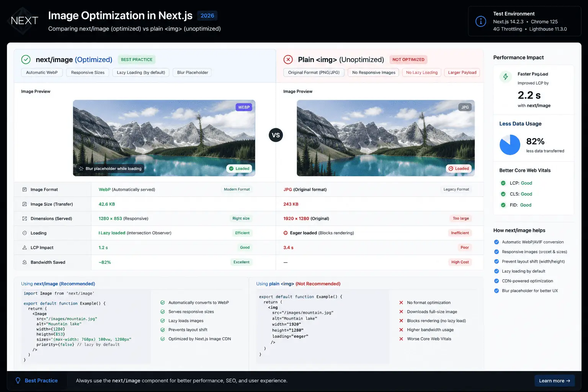This screenshot has width=588, height=392.
Task: Click the Loading row clock icon
Action: pyautogui.click(x=24, y=233)
